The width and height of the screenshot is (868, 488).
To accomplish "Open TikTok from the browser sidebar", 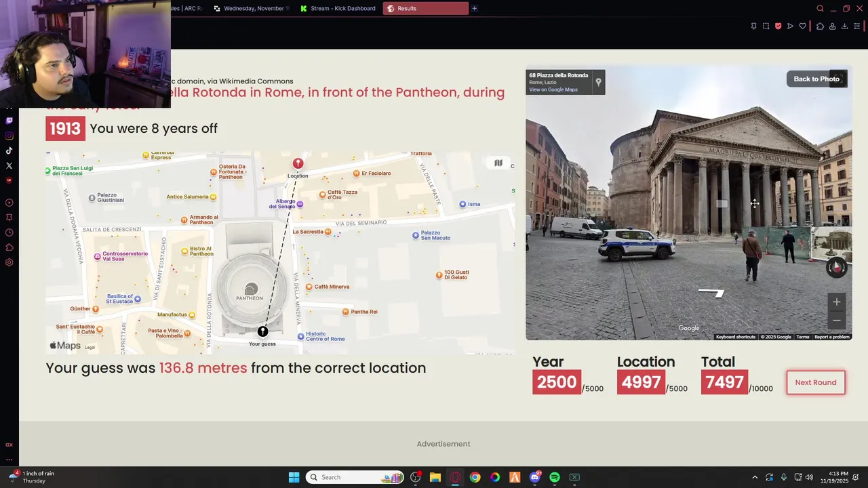I will 9,150.
